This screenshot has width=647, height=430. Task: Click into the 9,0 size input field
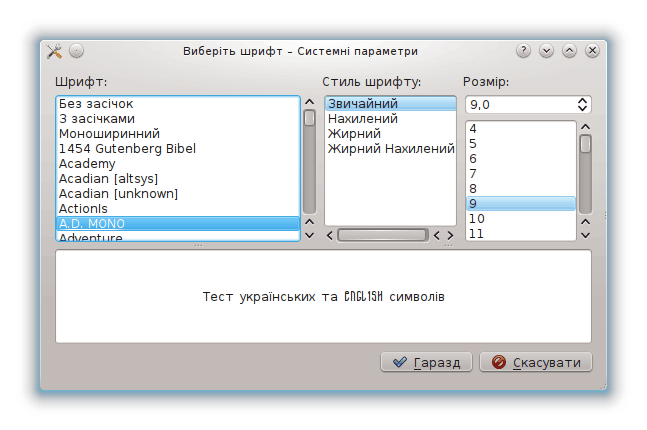coord(518,104)
